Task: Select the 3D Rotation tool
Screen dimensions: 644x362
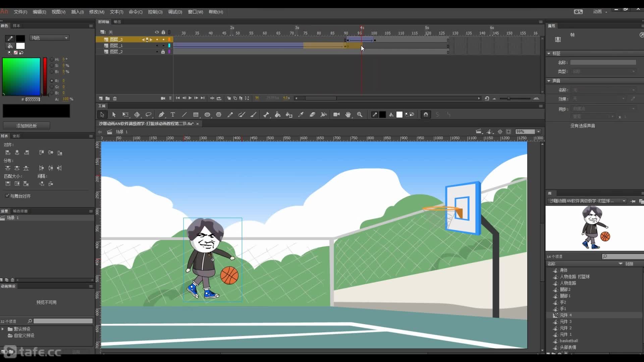Action: coord(137,115)
